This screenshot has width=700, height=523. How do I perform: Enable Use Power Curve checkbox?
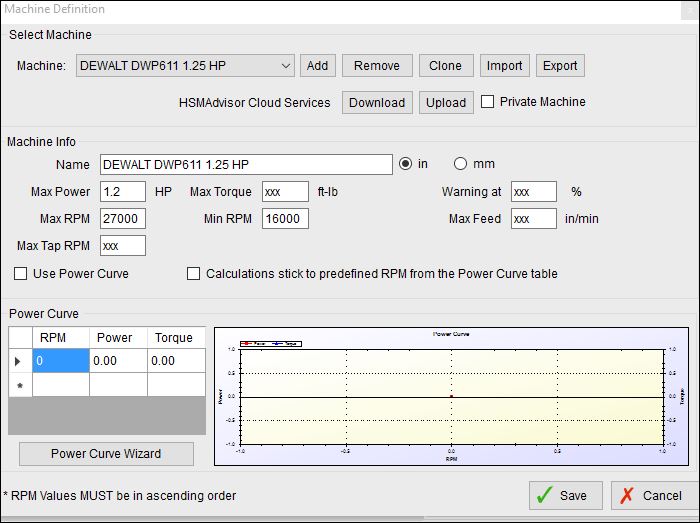(x=21, y=274)
